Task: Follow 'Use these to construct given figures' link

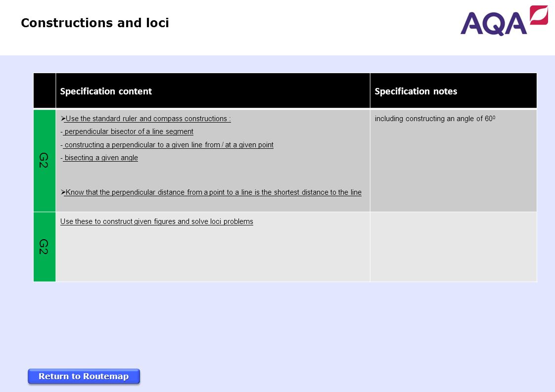Action: pyautogui.click(x=156, y=221)
